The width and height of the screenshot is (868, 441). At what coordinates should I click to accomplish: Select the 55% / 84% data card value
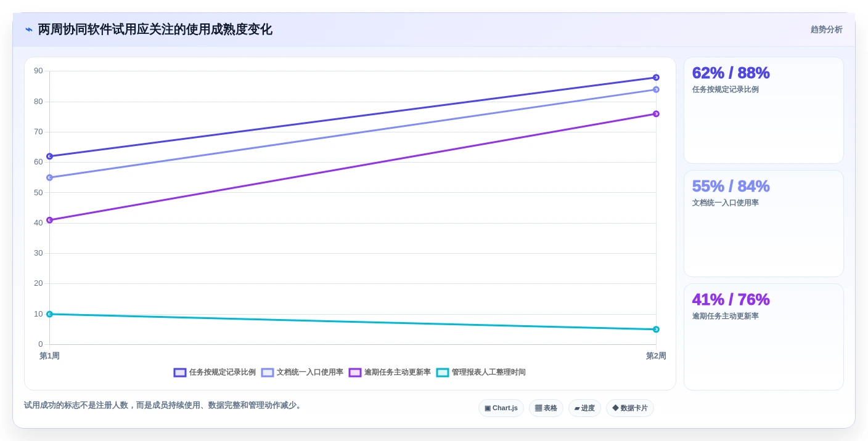pyautogui.click(x=731, y=186)
